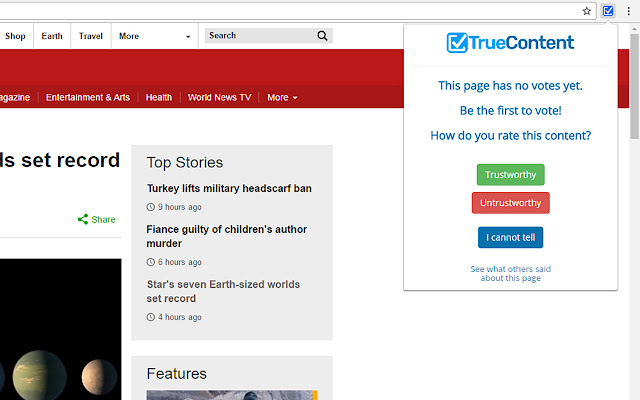Open Fiance guilty of children's author murder story

pyautogui.click(x=227, y=236)
